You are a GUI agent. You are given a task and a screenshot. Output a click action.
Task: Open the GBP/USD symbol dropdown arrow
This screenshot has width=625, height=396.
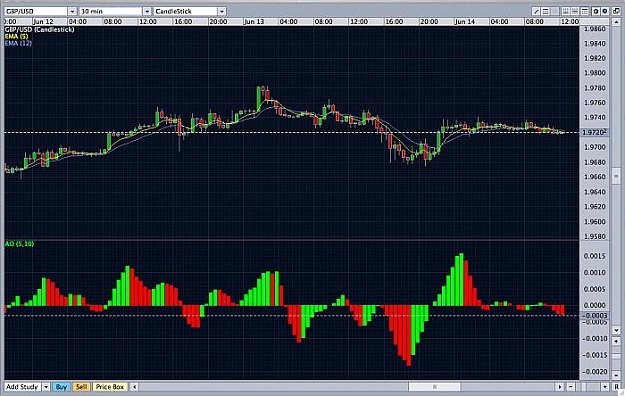(x=72, y=11)
